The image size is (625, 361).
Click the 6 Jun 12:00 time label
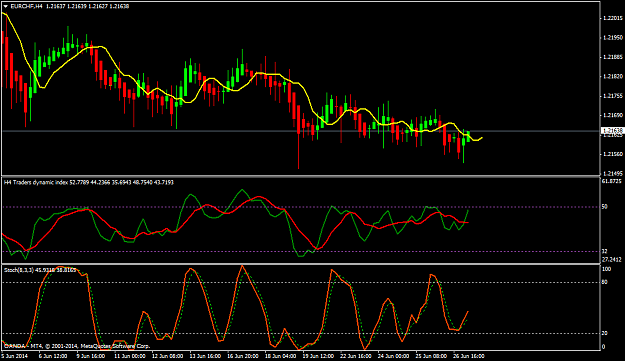[53, 356]
